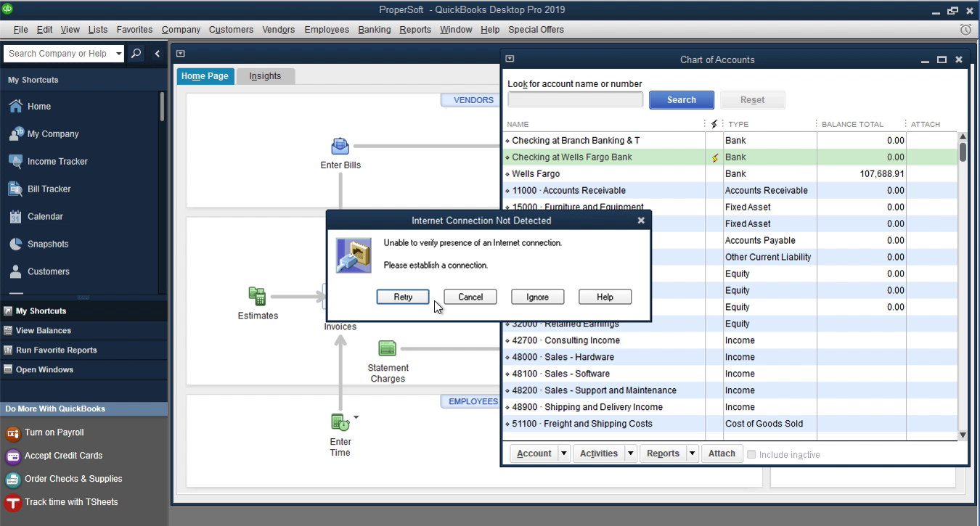Click the Enter Bills icon
The height and width of the screenshot is (526, 980).
pyautogui.click(x=340, y=147)
